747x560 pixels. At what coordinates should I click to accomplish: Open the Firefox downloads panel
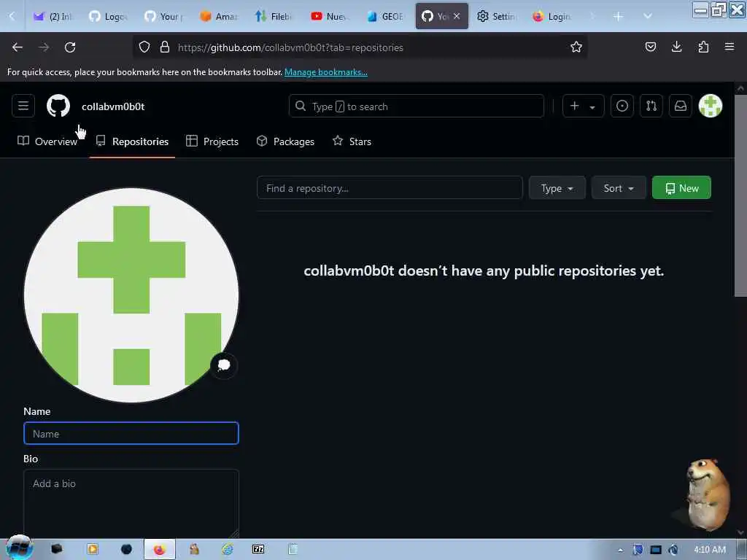tap(676, 47)
